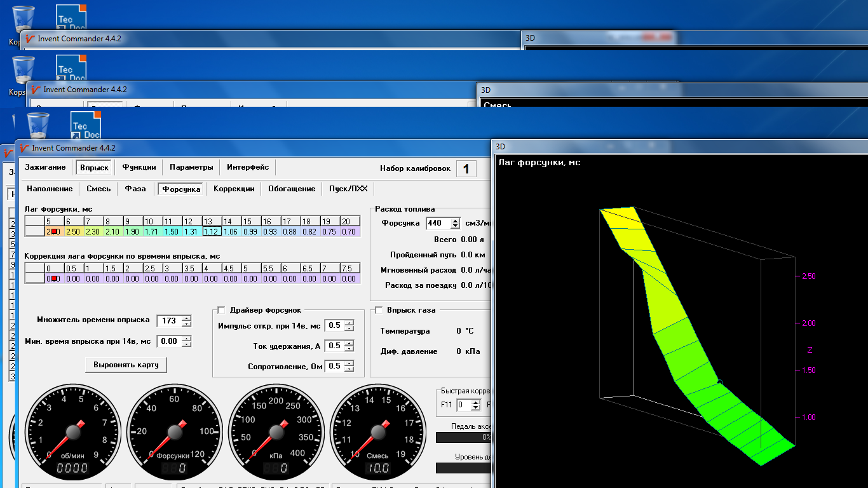Screen dimensions: 868x488
Task: Increase the Форсунка 440 value with up arrow
Action: click(x=455, y=220)
